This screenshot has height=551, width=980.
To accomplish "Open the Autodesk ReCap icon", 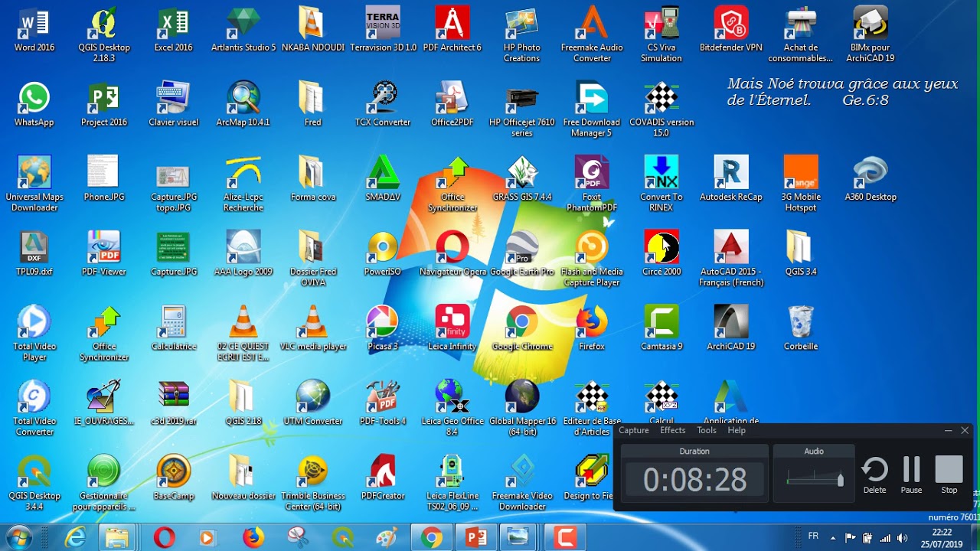I will (x=731, y=180).
